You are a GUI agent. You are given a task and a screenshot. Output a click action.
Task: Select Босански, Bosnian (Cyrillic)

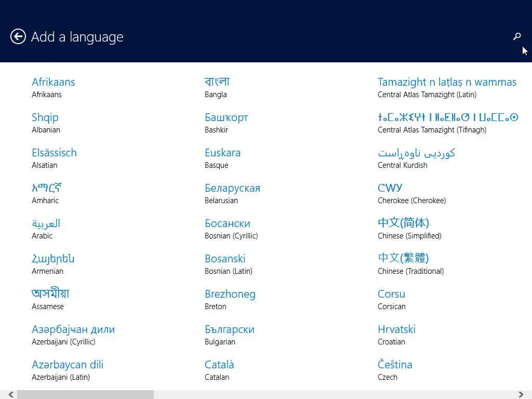tap(231, 229)
